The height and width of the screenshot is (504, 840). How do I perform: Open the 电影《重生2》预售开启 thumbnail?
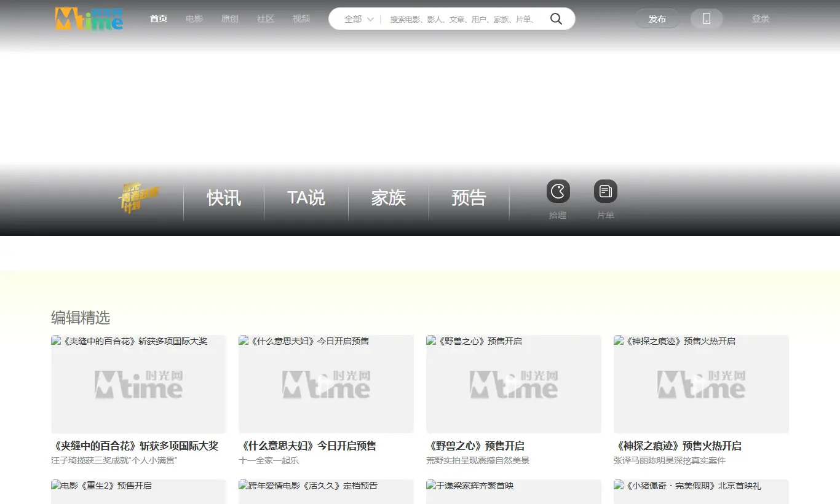139,492
